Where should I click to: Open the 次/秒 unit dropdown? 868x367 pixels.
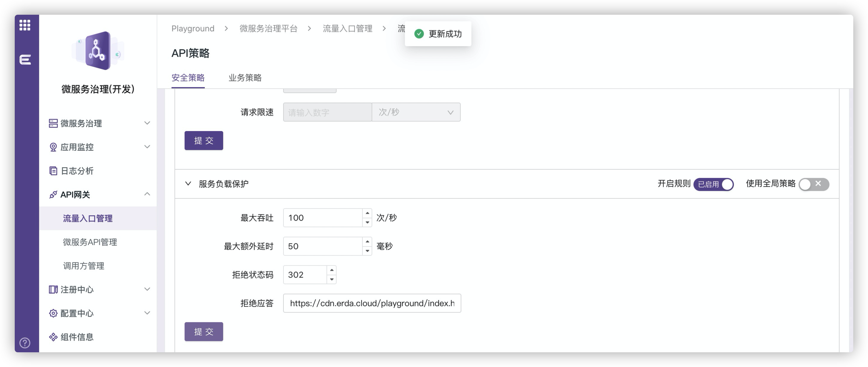tap(416, 112)
